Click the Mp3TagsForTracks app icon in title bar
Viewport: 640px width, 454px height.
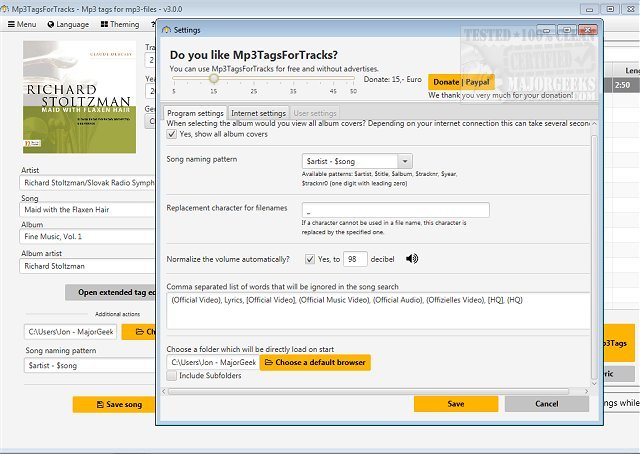pos(4,9)
